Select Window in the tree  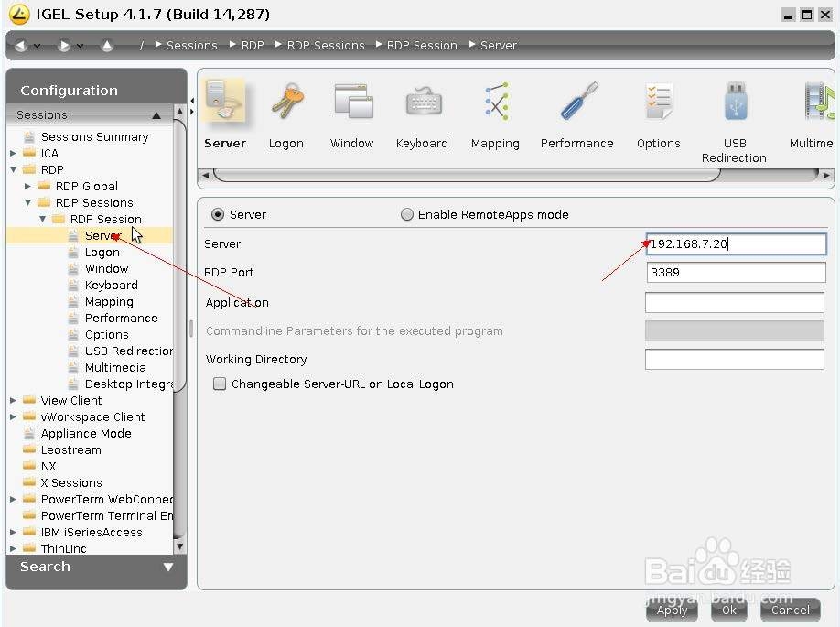click(x=107, y=268)
